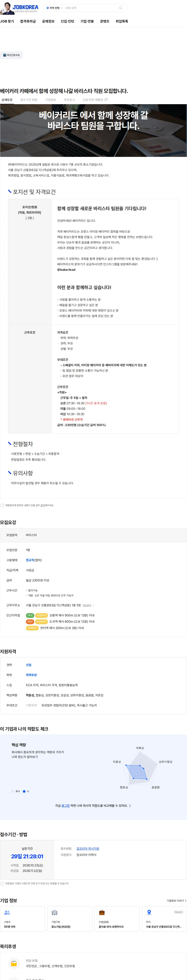Click the 50명 이하 employee count text
The image size is (187, 980).
[x=10, y=927]
